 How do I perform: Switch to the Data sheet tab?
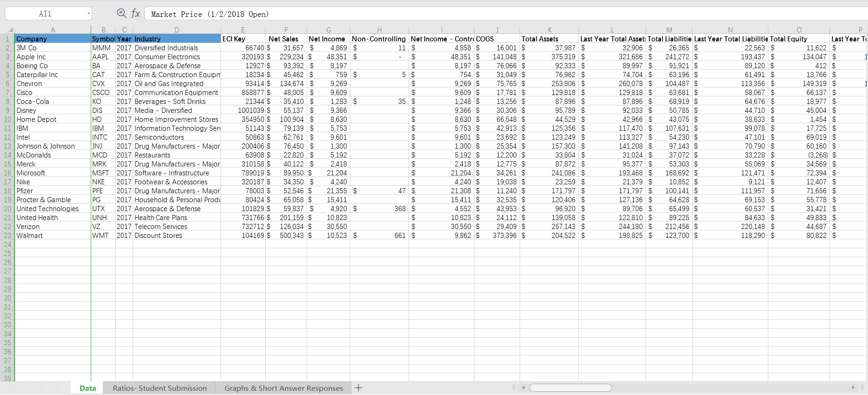tap(88, 388)
